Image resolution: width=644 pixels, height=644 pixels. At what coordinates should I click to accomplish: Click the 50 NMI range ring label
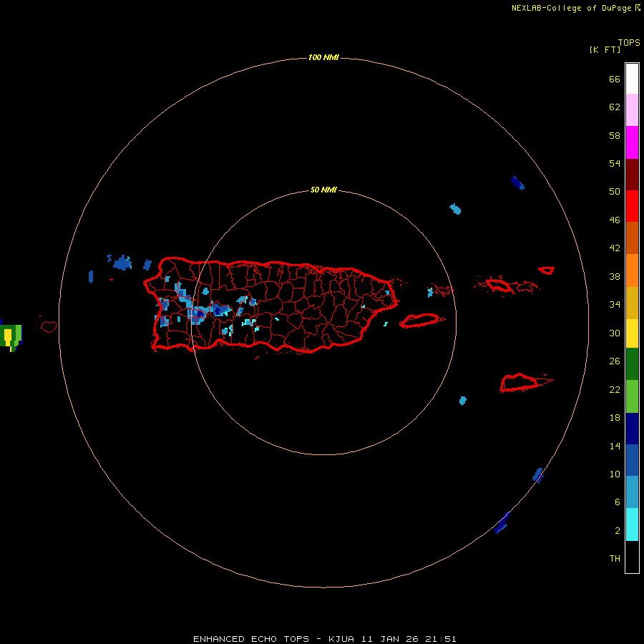323,190
